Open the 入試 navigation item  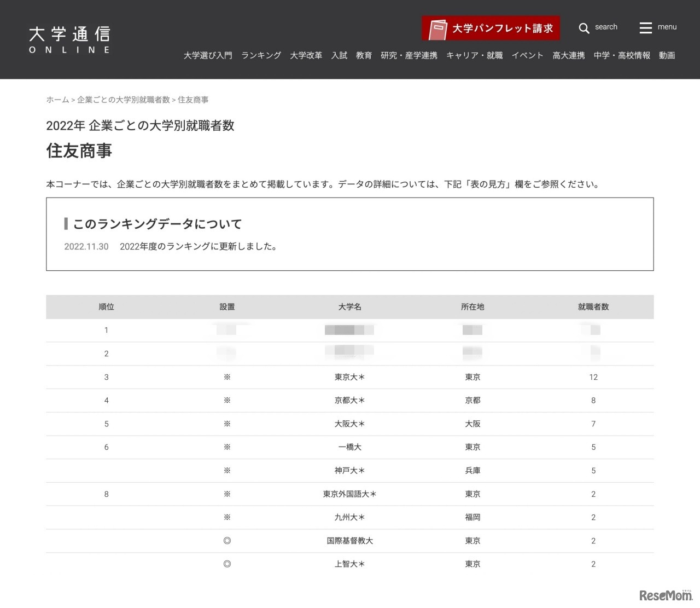(x=339, y=55)
